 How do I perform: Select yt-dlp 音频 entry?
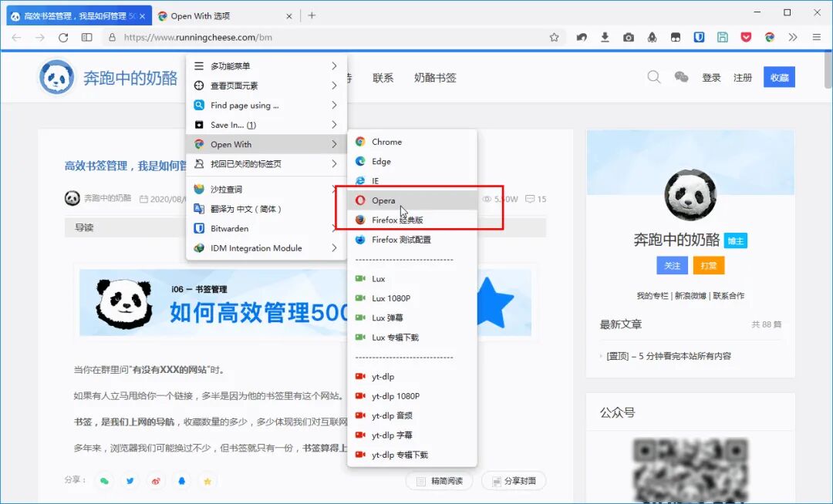(x=412, y=415)
